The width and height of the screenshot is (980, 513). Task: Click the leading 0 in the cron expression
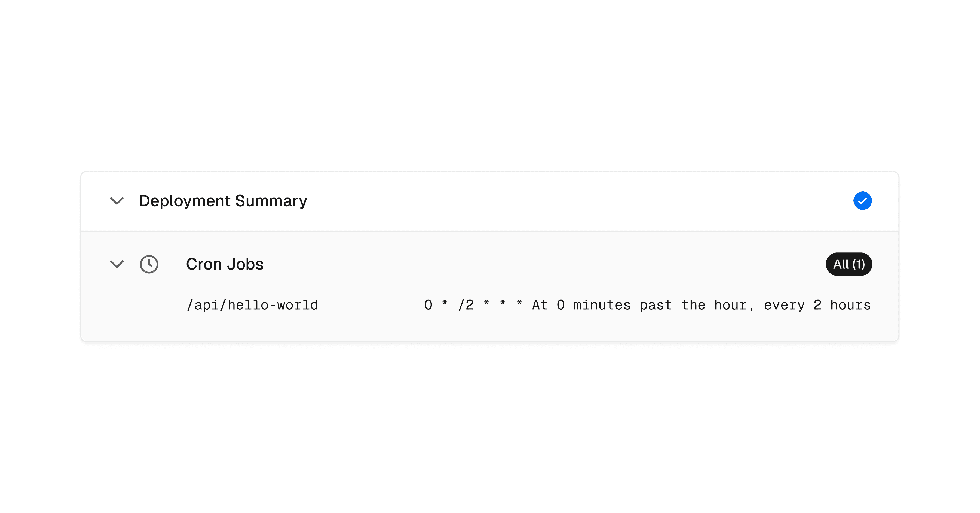pos(428,305)
